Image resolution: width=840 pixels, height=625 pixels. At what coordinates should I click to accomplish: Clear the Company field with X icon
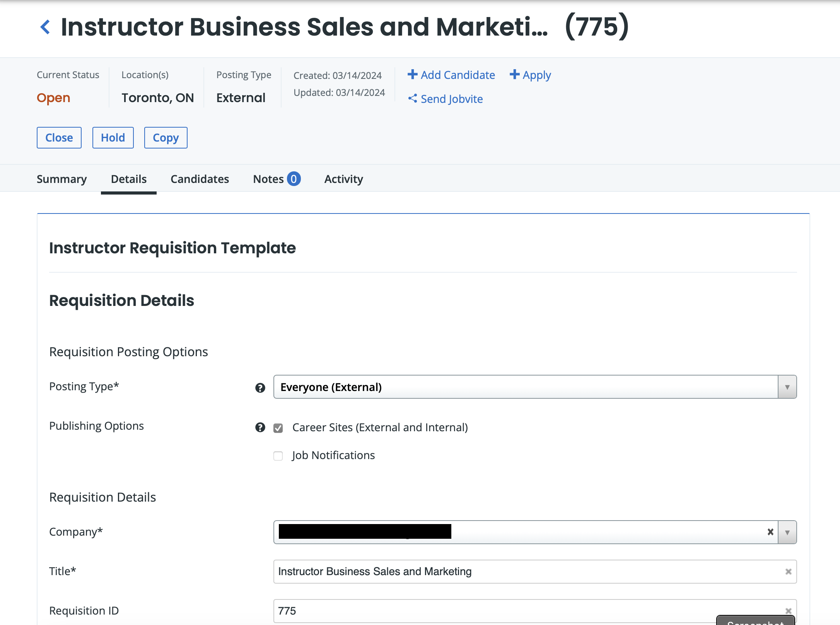click(x=770, y=532)
